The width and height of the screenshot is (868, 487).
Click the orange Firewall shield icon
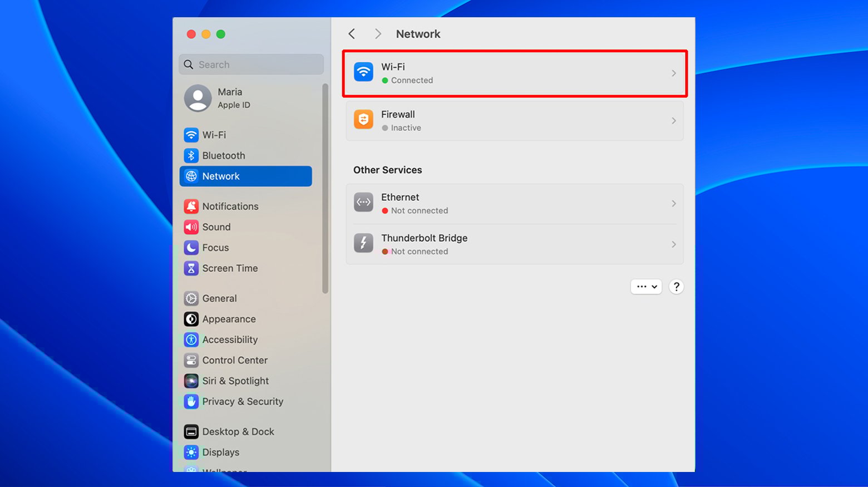click(363, 120)
